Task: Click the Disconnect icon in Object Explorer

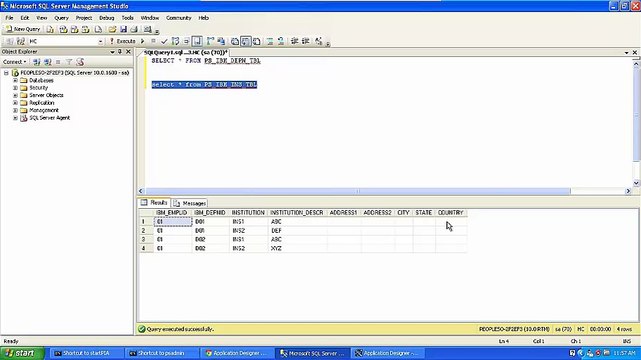Action: (x=47, y=62)
